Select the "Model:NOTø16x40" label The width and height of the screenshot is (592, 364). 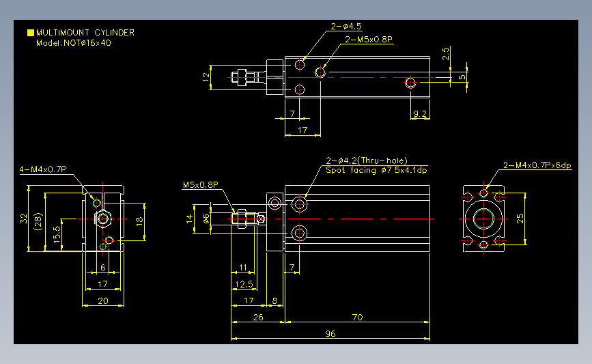[74, 43]
